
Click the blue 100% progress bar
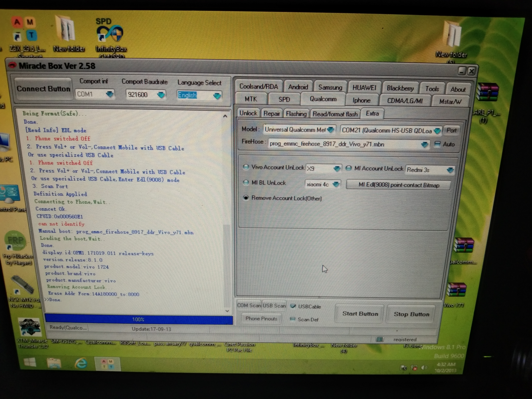point(138,319)
